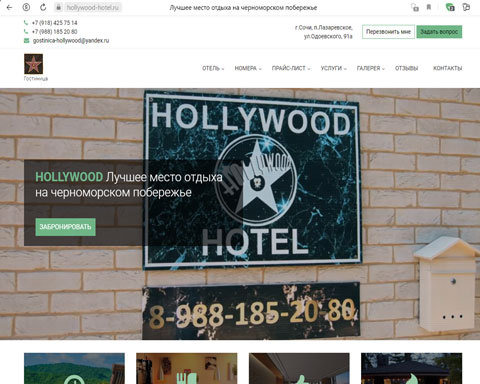Email gostinica-hollywood@yandex.ru
This screenshot has width=480, height=384.
71,41
